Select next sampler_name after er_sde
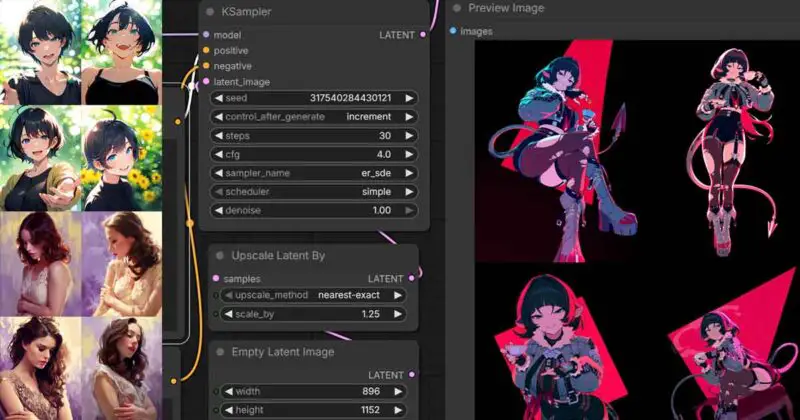Screen dimensions: 800x420 point(409,173)
